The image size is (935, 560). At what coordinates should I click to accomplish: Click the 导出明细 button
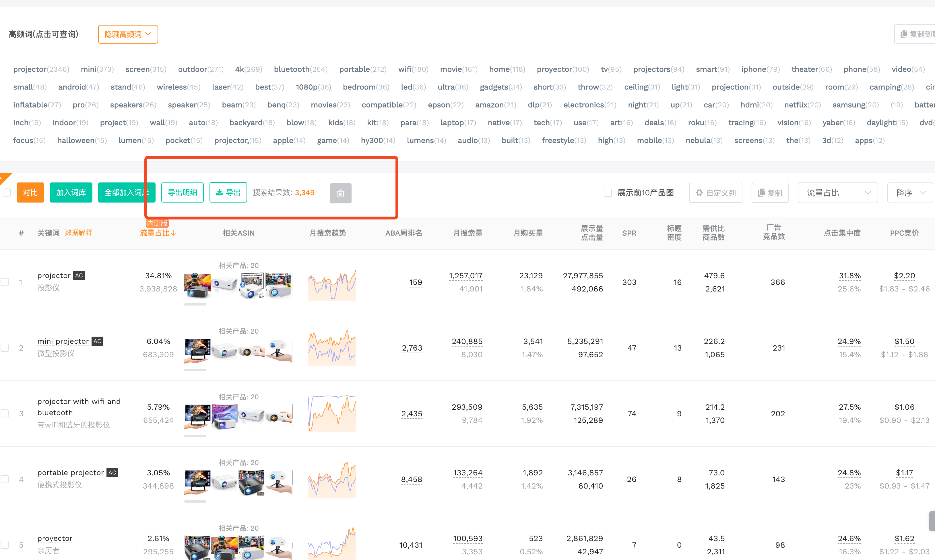182,192
